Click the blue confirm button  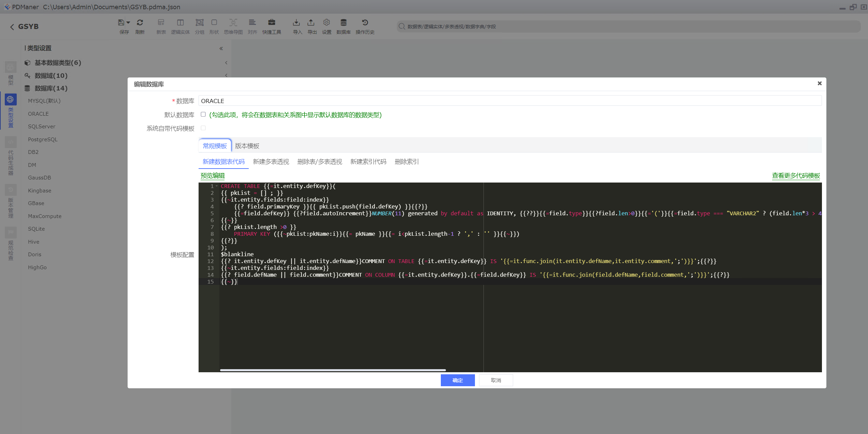click(x=458, y=380)
